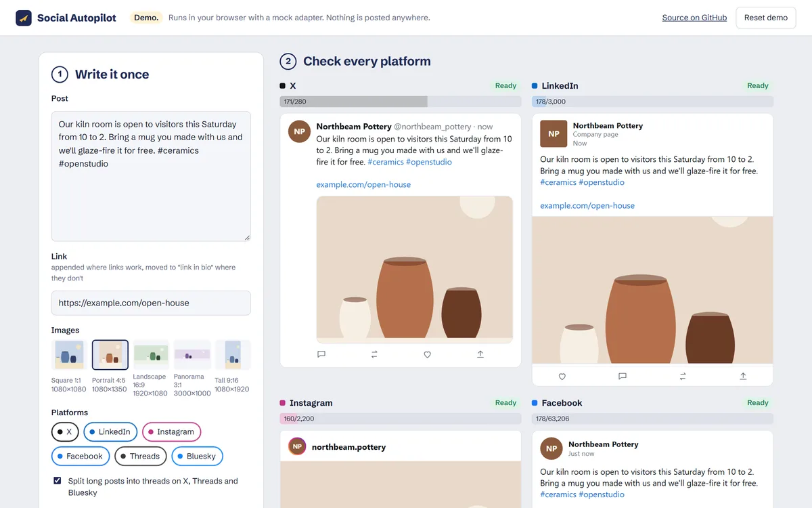Toggle the Facebook platform chip

81,456
